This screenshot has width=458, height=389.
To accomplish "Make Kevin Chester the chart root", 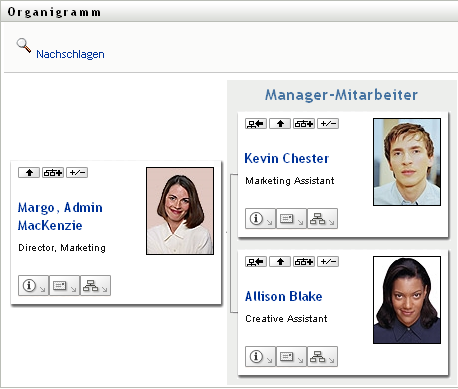I will (256, 124).
